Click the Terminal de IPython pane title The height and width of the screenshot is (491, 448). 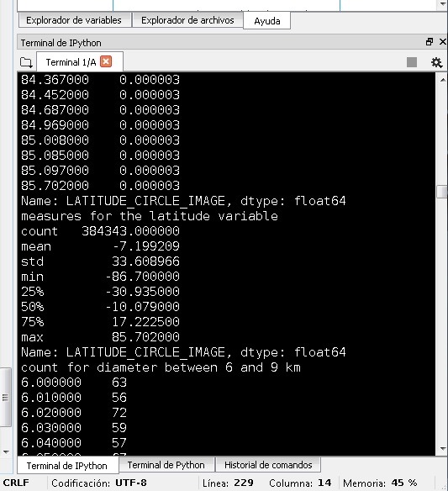61,43
